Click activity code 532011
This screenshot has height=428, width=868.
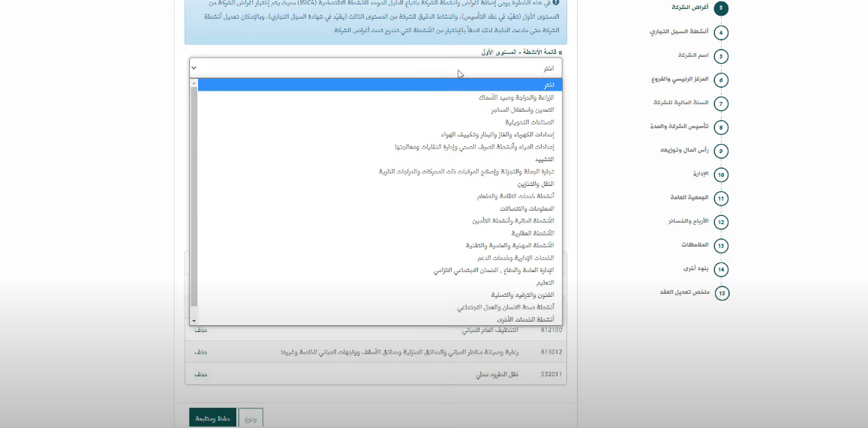click(x=551, y=374)
